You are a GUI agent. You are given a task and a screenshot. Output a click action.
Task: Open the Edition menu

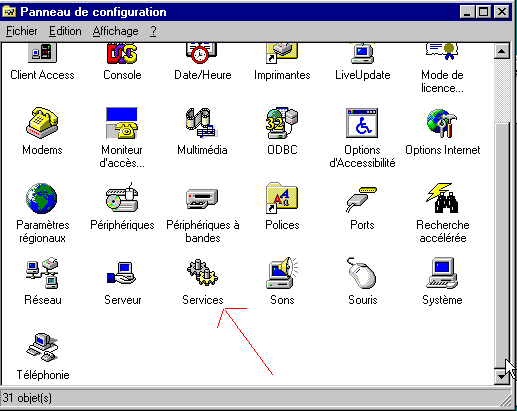(65, 31)
